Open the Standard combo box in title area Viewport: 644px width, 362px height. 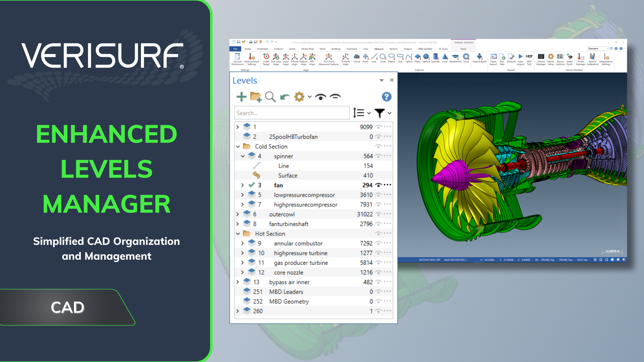point(598,49)
